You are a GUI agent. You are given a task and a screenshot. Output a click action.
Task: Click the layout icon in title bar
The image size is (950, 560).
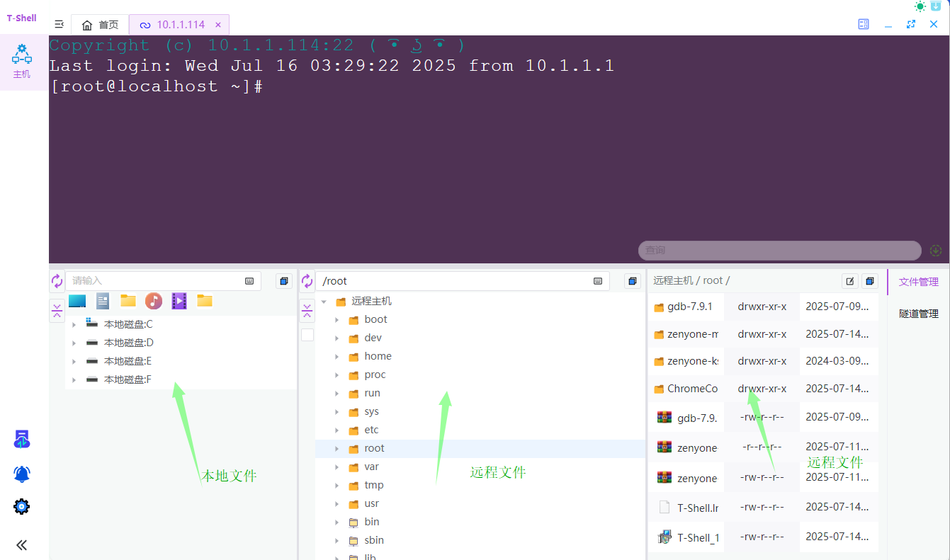coord(864,24)
